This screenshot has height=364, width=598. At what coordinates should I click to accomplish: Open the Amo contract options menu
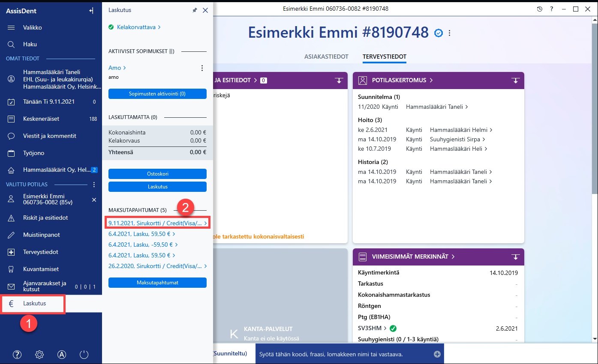coord(202,68)
